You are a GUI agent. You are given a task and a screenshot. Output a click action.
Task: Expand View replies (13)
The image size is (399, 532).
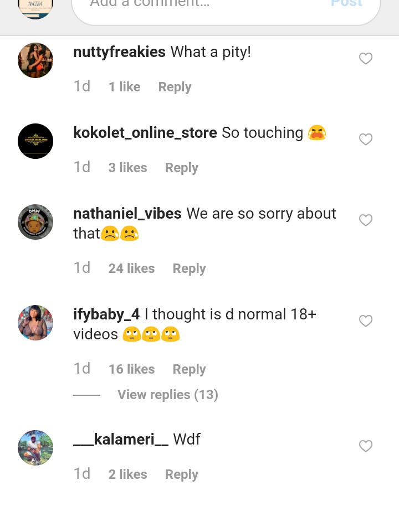pyautogui.click(x=167, y=395)
